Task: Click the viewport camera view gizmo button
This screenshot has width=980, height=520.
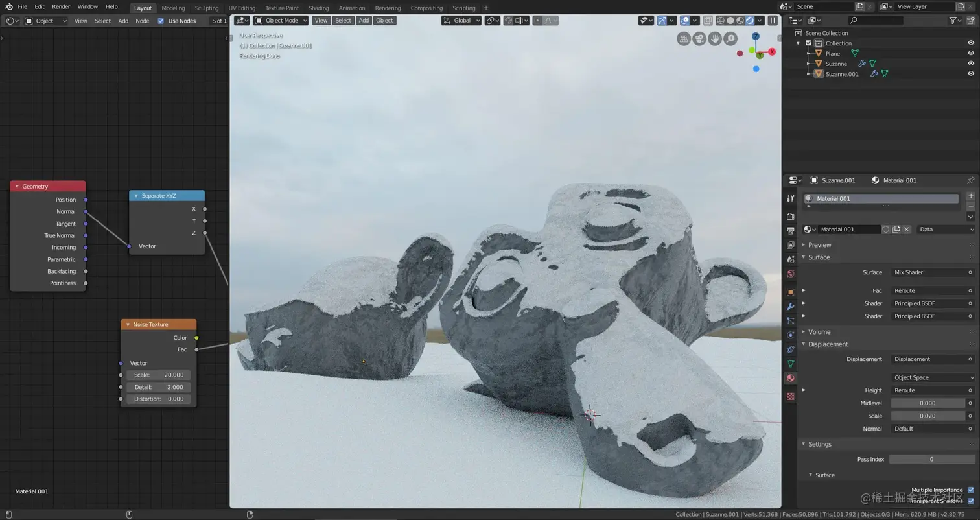Action: 699,39
